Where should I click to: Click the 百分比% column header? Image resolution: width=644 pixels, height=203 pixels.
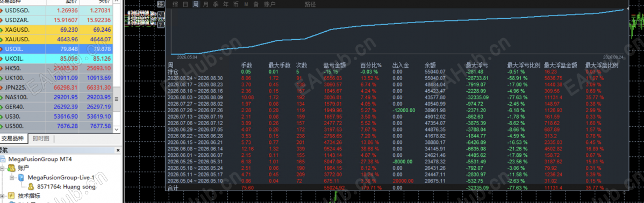click(371, 65)
